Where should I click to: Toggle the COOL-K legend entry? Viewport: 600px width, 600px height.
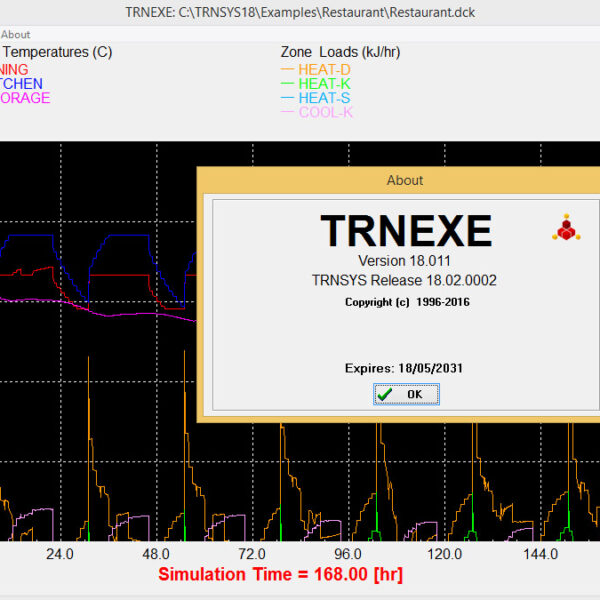pyautogui.click(x=316, y=112)
